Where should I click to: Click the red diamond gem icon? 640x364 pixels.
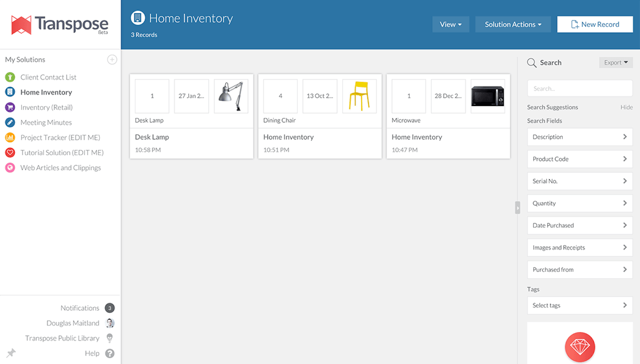coord(580,347)
